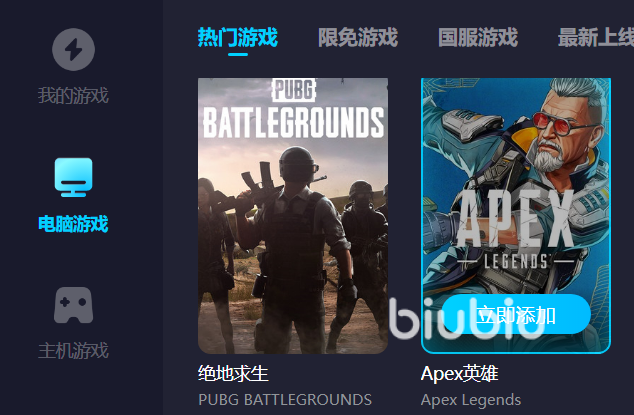Switch to the 限免游戏 tab

click(358, 37)
